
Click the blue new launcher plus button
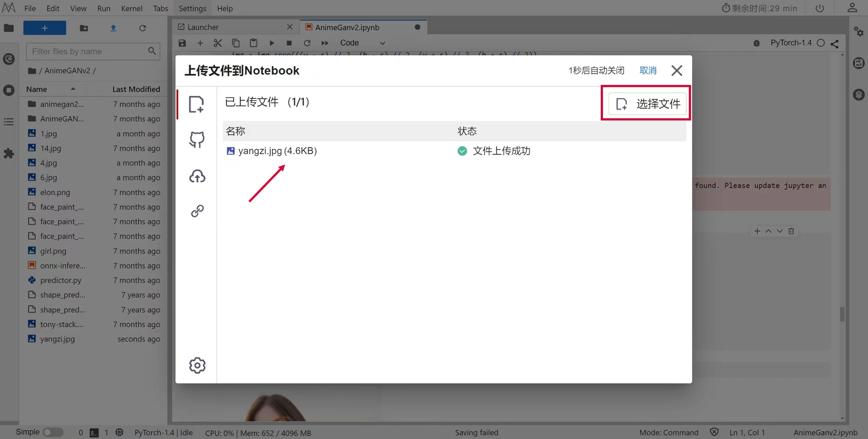45,28
